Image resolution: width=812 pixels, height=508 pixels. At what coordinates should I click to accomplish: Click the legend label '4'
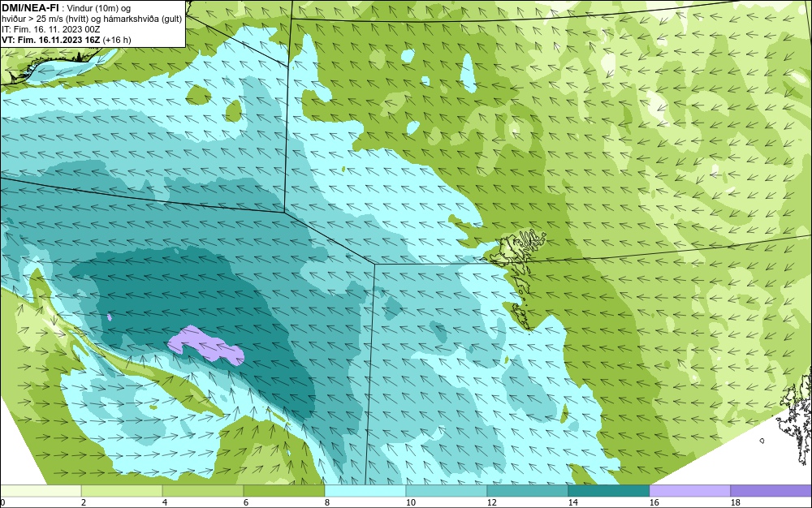pyautogui.click(x=165, y=502)
